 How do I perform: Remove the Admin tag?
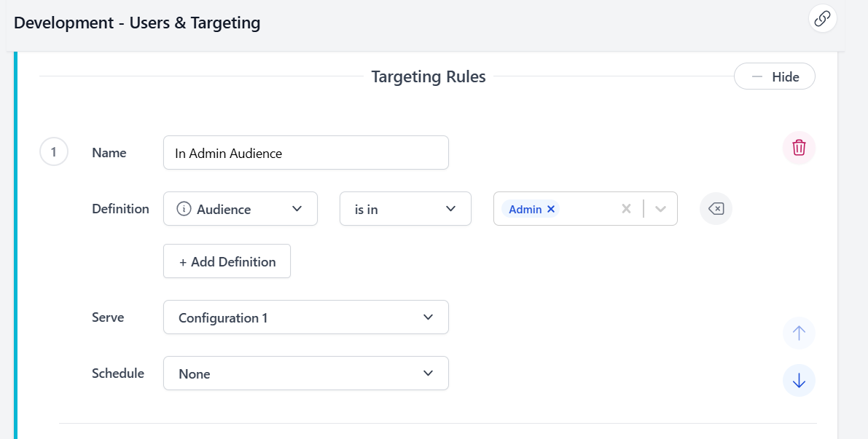[551, 209]
